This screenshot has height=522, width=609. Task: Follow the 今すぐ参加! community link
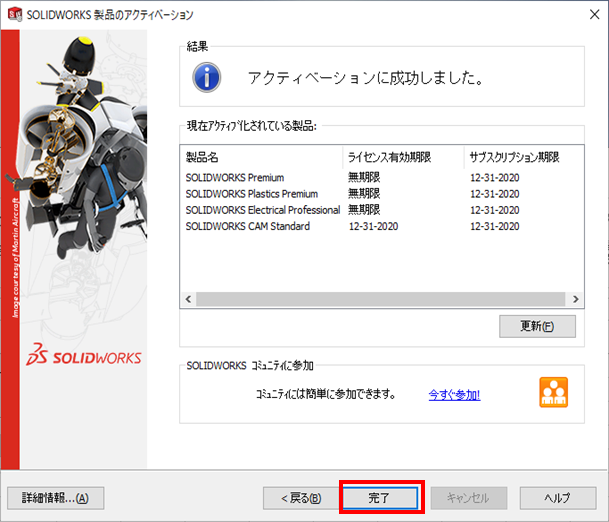[454, 395]
